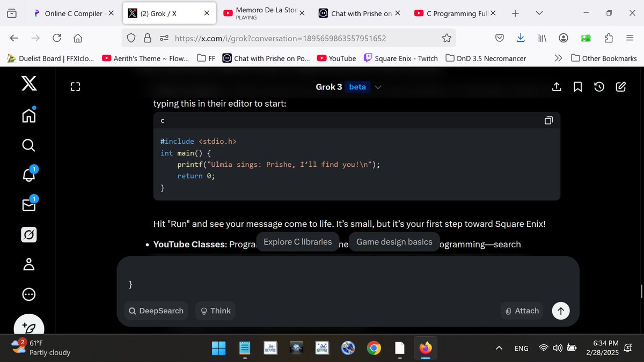Open Firefox View in tab bar
The image size is (644, 362).
click(12, 13)
